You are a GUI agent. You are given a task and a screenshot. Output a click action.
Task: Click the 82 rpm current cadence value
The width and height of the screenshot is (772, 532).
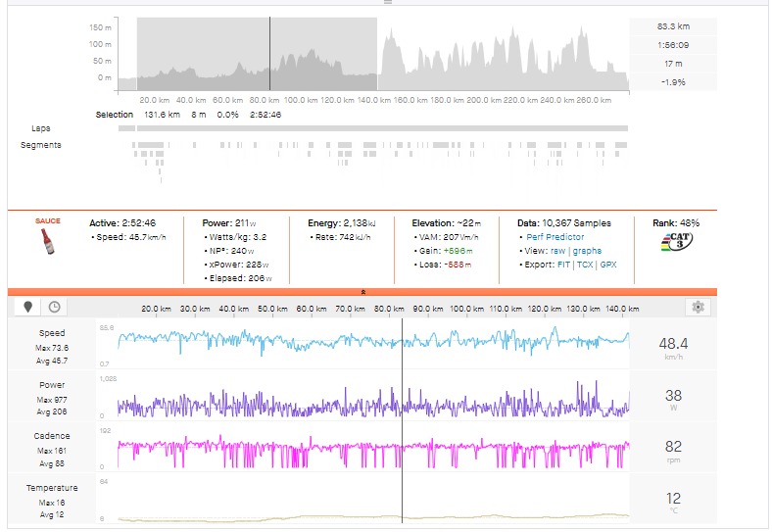(x=673, y=447)
